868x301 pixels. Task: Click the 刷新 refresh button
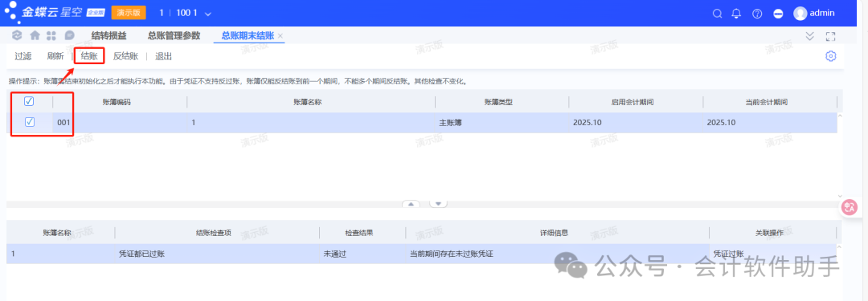(55, 56)
